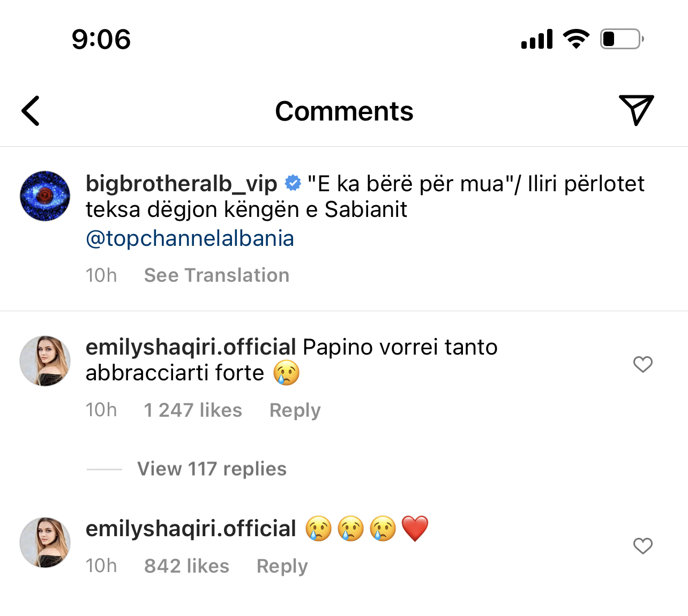Tap the battery status icon
The height and width of the screenshot is (616, 688).
(x=622, y=39)
